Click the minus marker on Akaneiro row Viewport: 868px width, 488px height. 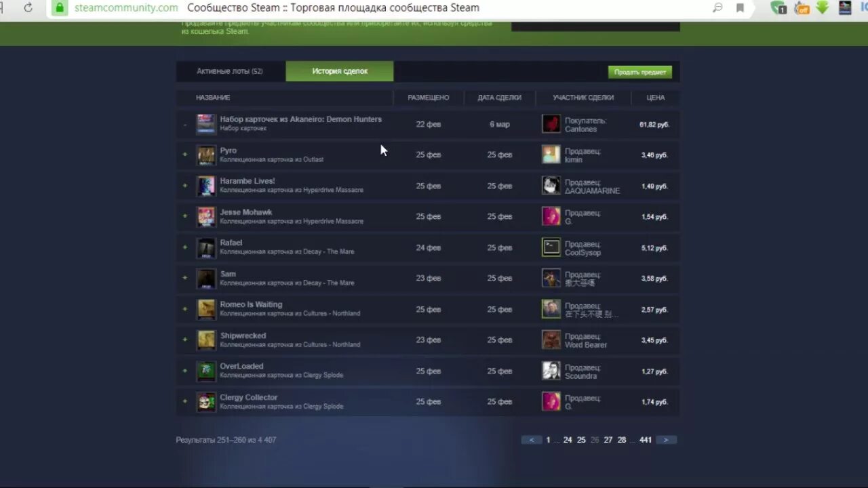tap(185, 124)
